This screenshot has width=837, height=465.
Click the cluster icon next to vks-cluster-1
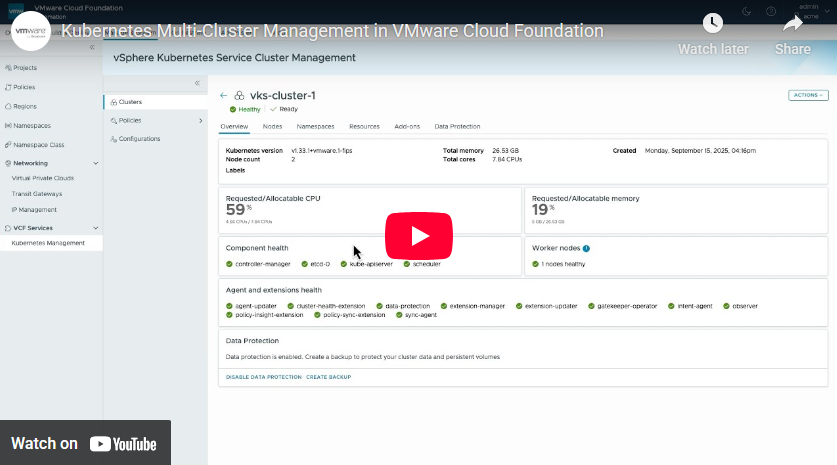click(239, 96)
